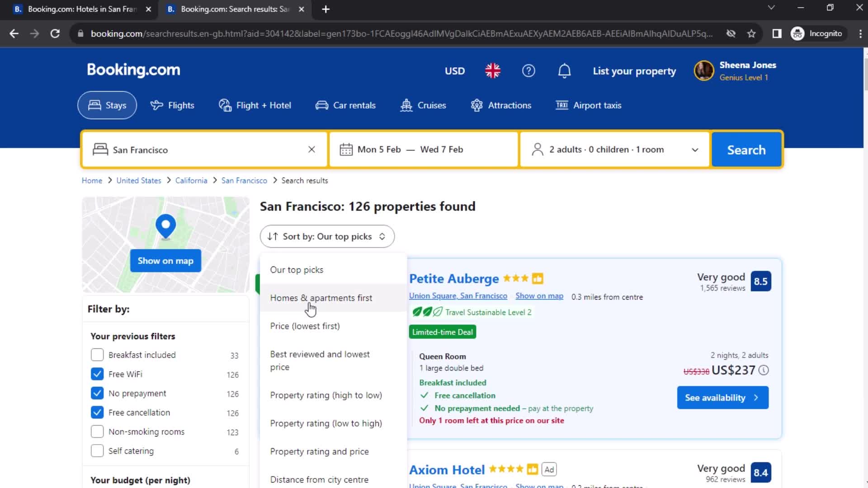Click the United States breadcrumb
The width and height of the screenshot is (868, 488).
click(139, 180)
